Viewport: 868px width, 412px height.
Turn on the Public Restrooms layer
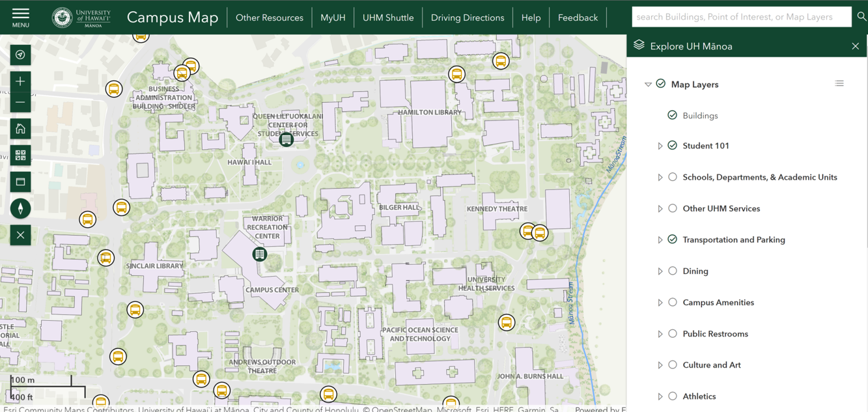673,334
